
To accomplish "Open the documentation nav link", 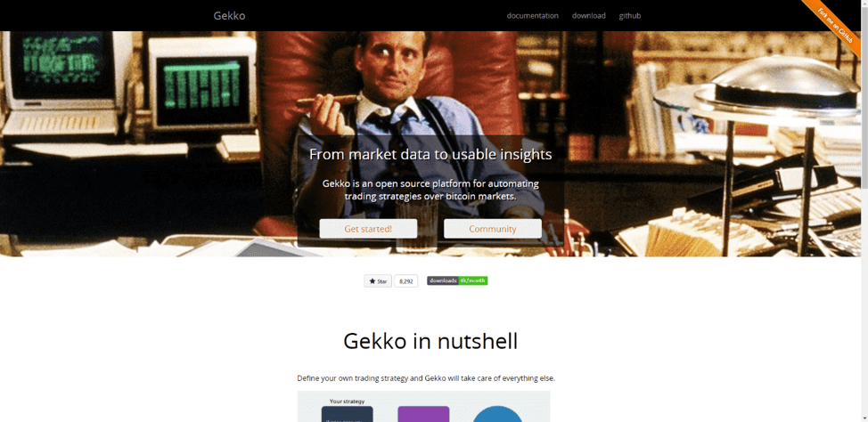I will point(533,15).
